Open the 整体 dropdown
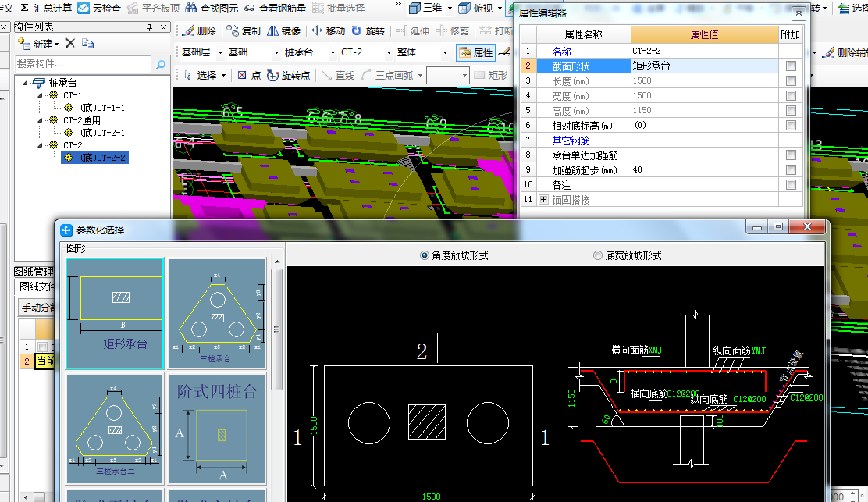This screenshot has width=868, height=502. [445, 52]
